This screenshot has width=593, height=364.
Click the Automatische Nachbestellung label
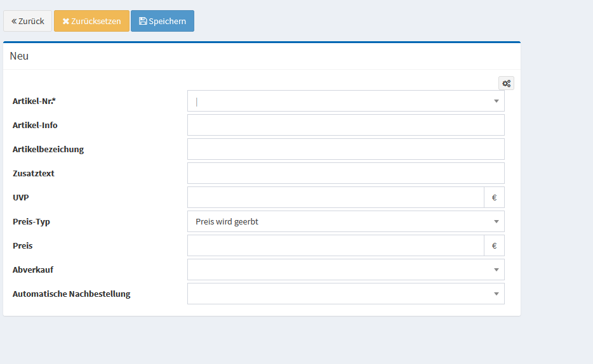point(71,294)
